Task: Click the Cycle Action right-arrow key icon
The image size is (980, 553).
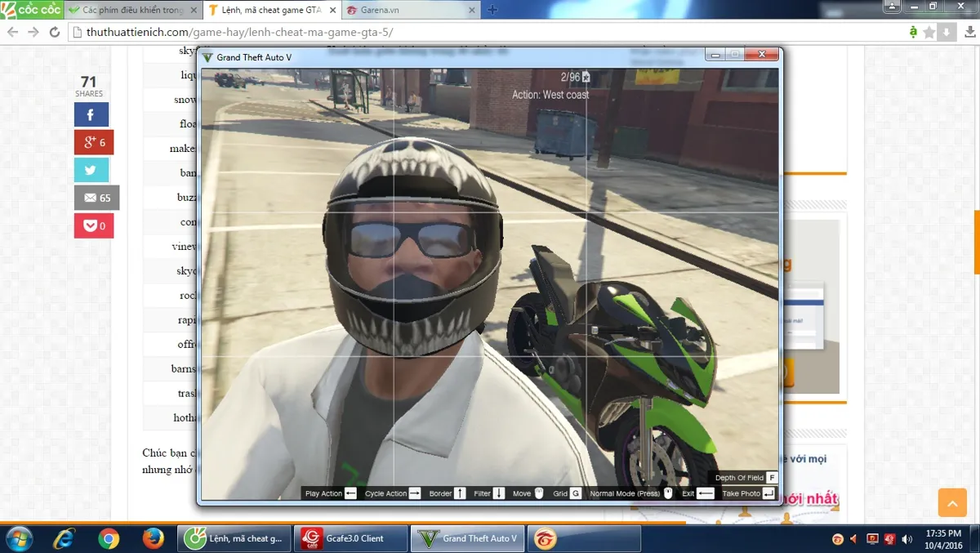Action: tap(414, 493)
